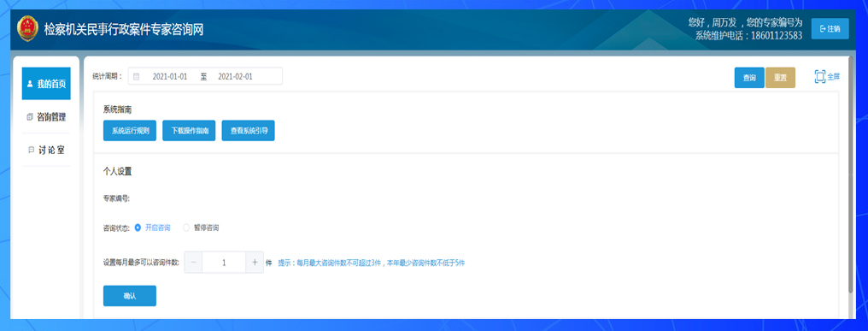The image size is (868, 331).
Task: Click the 专家编号 label
Action: point(116,198)
